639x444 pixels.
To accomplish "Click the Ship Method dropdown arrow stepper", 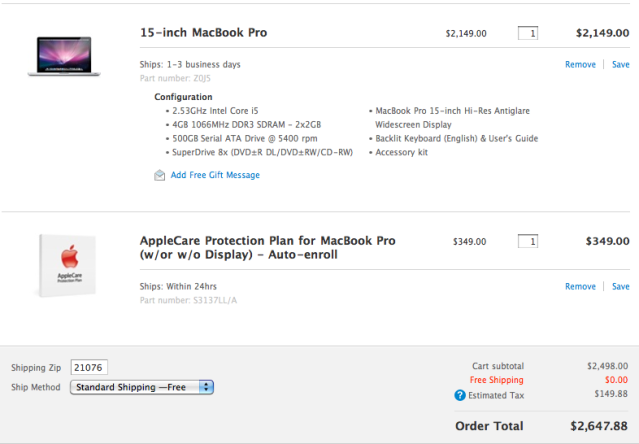I will tap(206, 387).
